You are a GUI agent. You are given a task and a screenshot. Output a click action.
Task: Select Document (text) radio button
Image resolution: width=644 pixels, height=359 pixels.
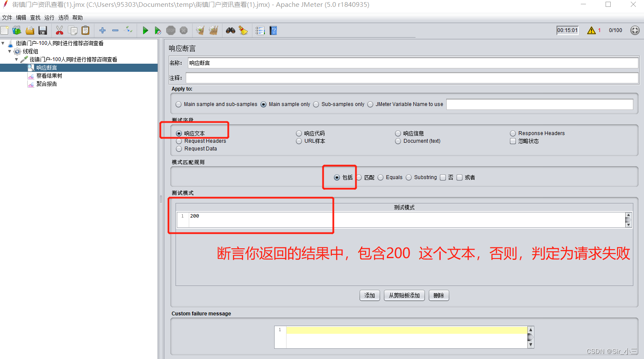coord(398,141)
